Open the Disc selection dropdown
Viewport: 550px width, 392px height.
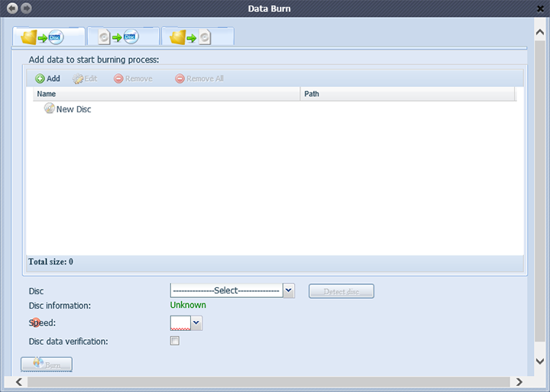(288, 290)
